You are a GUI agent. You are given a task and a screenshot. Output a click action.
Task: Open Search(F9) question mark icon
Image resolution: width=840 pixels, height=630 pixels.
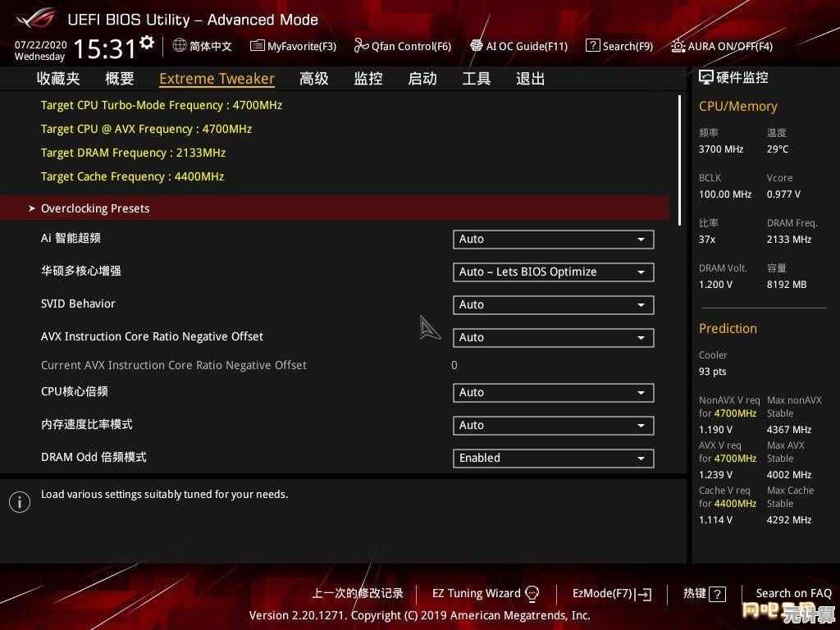(592, 46)
